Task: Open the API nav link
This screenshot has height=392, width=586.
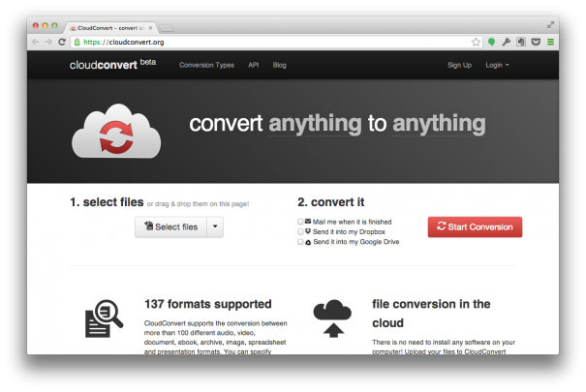Action: pos(254,65)
